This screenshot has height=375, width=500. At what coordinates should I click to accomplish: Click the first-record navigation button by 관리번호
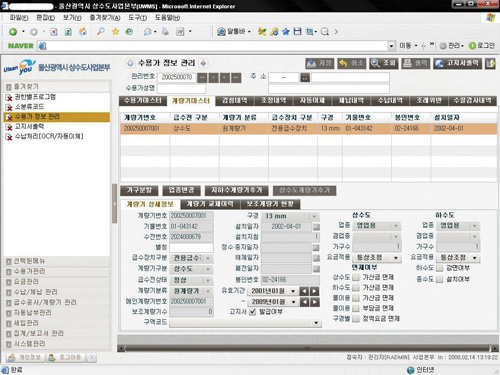(202, 78)
